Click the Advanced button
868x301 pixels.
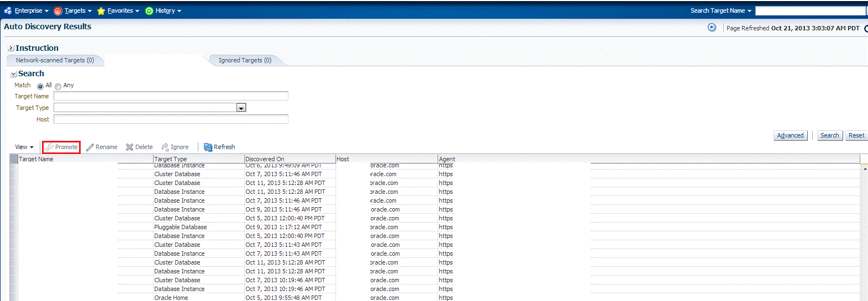click(x=790, y=135)
